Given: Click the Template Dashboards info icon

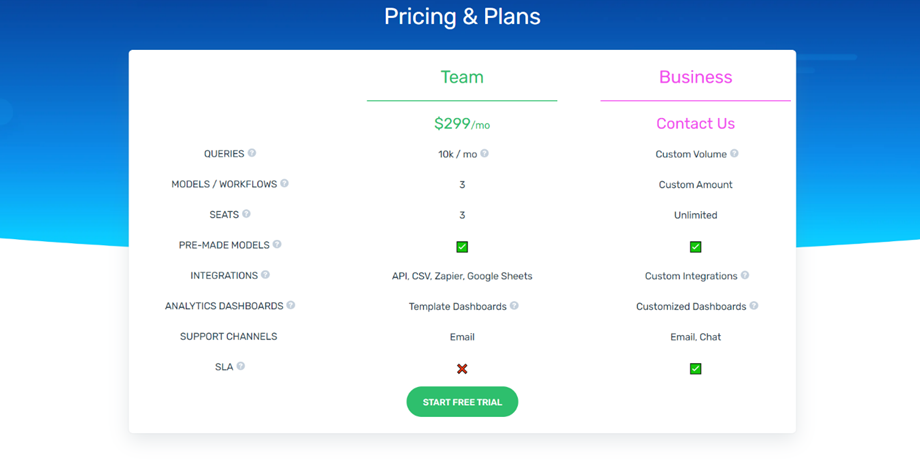Looking at the screenshot, I should click(x=514, y=306).
